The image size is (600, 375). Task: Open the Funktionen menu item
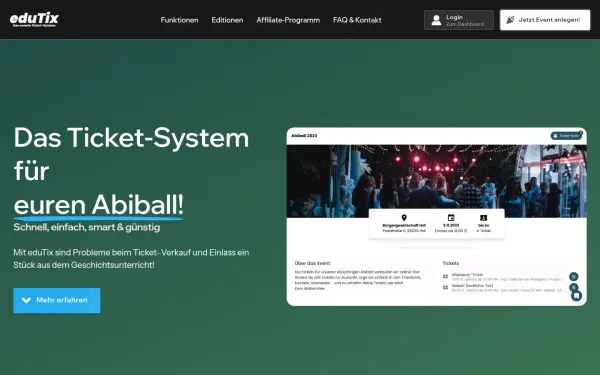tap(179, 20)
